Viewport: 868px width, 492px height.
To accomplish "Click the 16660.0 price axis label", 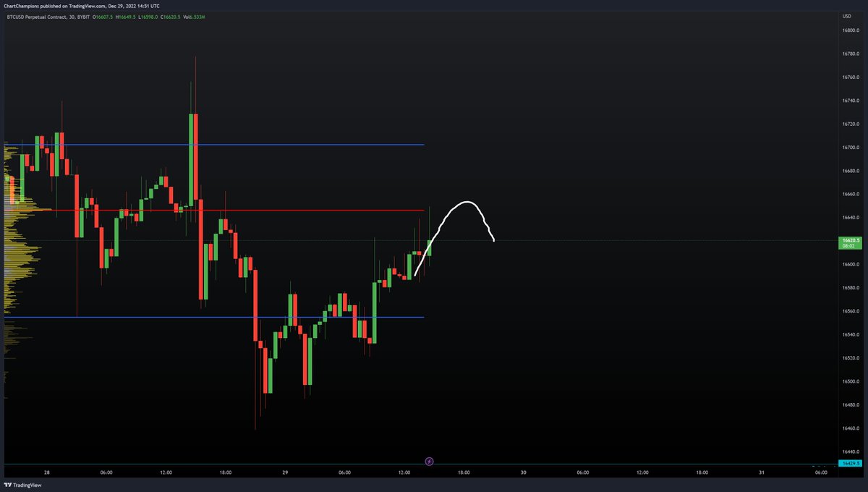I will 849,194.
